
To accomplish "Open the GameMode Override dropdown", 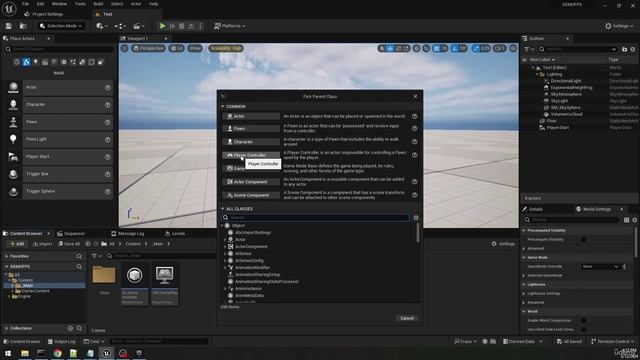I will 600,267.
